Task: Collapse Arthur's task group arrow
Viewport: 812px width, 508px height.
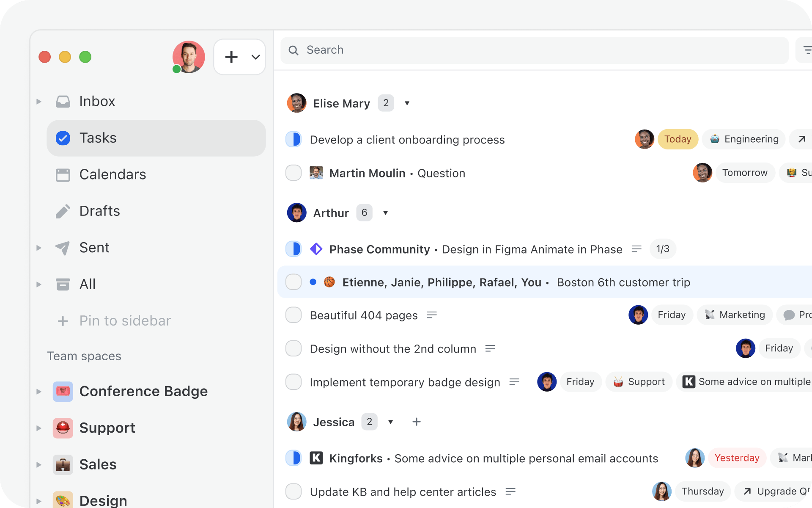Action: click(385, 213)
